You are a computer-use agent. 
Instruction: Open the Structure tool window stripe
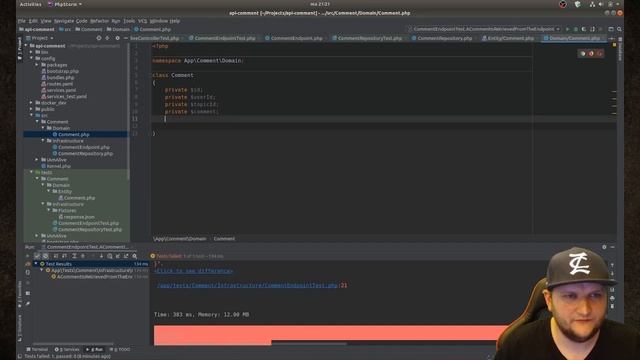point(20,329)
